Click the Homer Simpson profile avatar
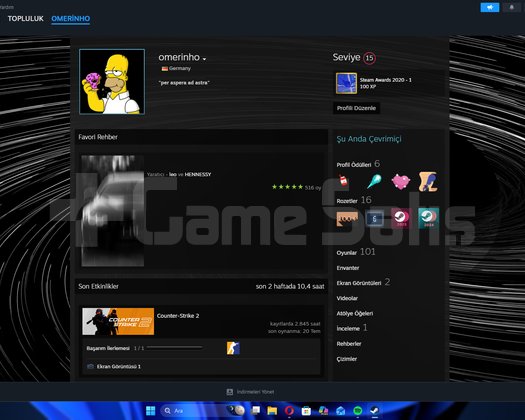 click(x=112, y=82)
